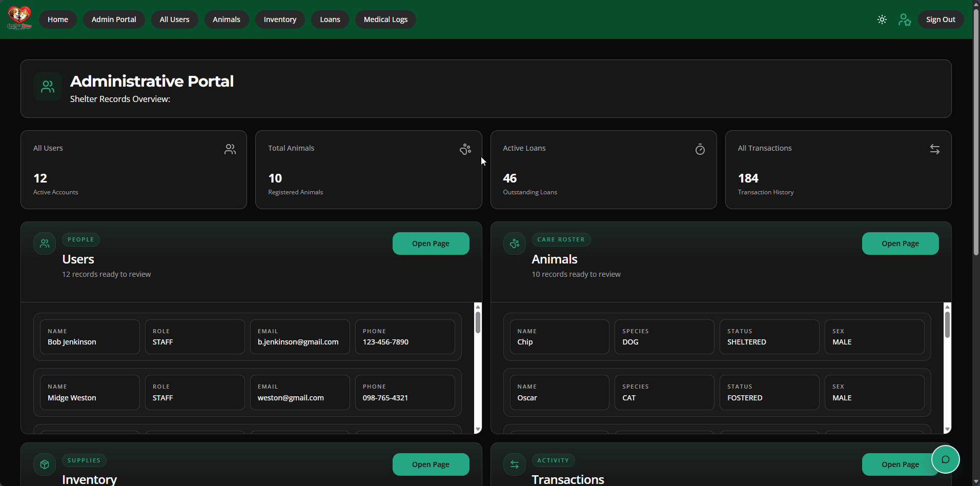The width and height of the screenshot is (980, 486).
Task: Select phone number 123-456-7890
Action: 385,342
